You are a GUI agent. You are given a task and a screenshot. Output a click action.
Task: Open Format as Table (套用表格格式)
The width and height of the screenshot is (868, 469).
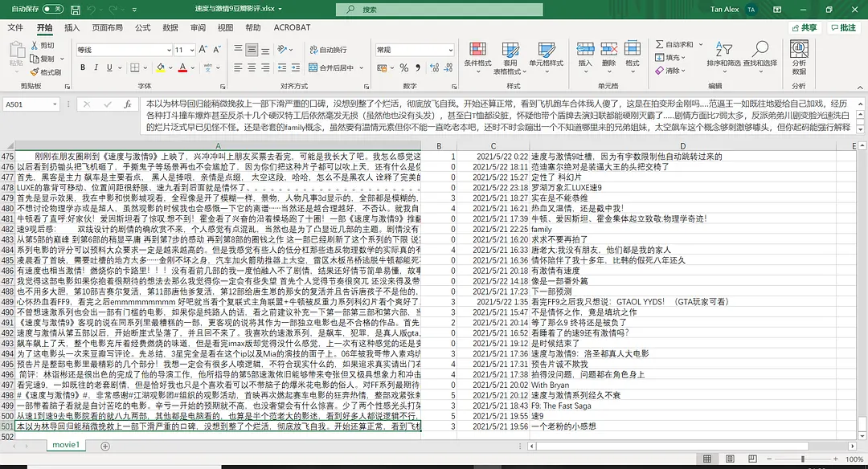point(510,58)
